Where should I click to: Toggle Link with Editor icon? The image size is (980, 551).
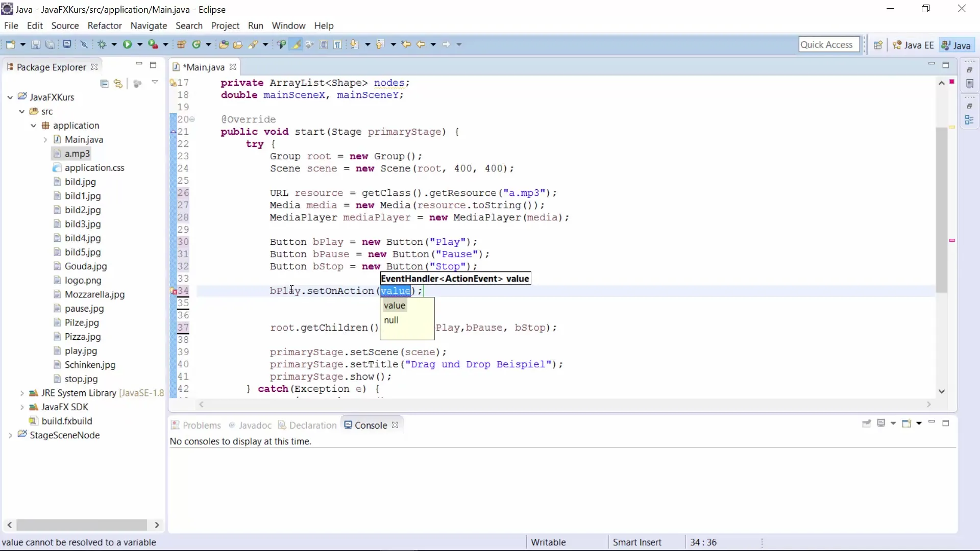coord(118,84)
